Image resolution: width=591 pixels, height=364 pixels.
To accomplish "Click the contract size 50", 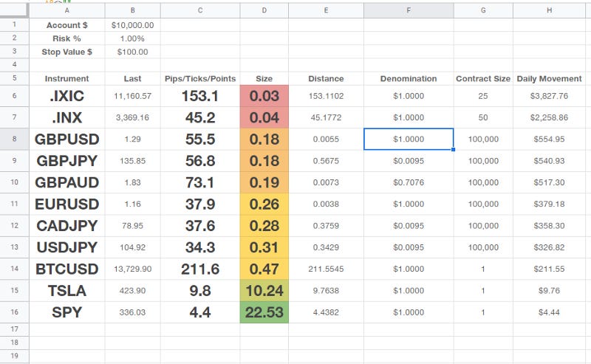I will point(483,117).
